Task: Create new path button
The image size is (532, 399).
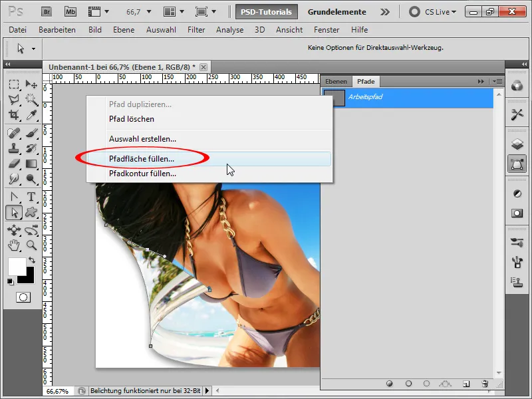Action: pyautogui.click(x=467, y=384)
